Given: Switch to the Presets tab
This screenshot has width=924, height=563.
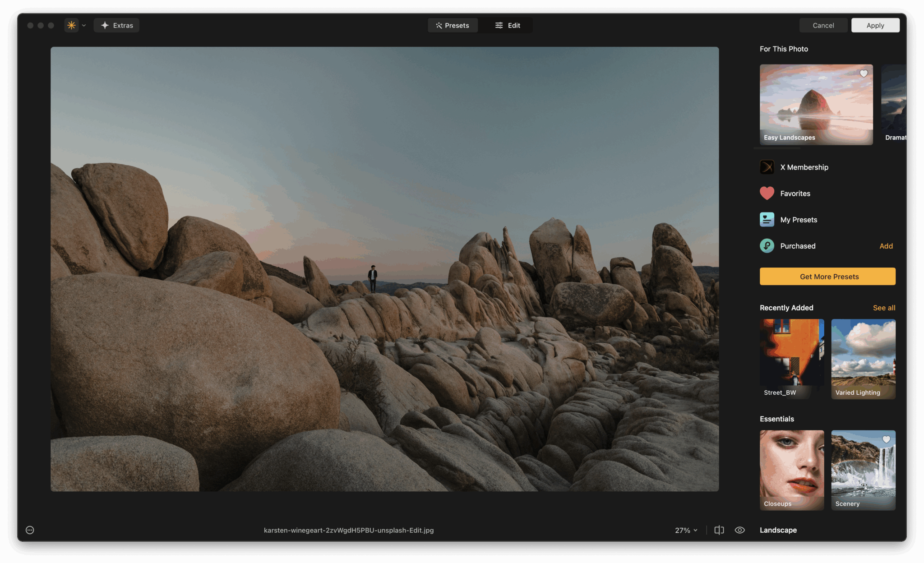Looking at the screenshot, I should (453, 25).
